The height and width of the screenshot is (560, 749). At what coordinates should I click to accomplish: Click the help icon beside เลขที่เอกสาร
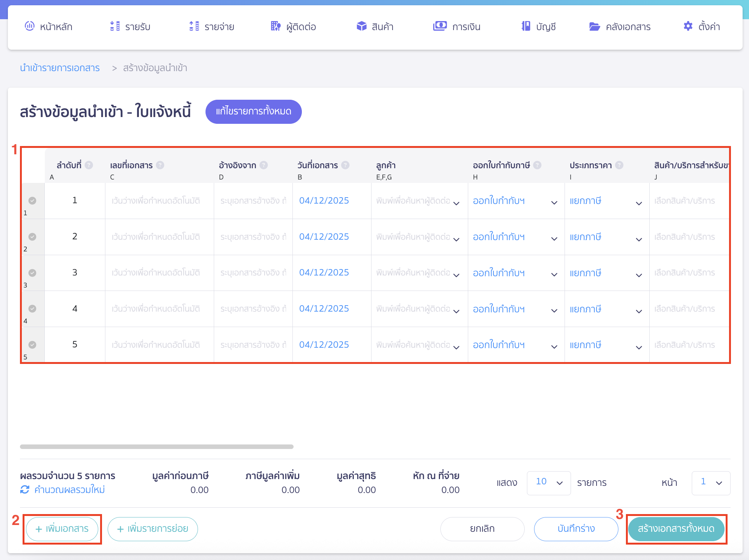160,165
